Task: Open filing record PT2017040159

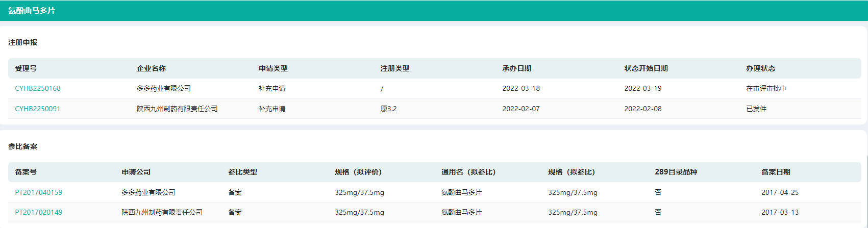Action: pos(39,192)
